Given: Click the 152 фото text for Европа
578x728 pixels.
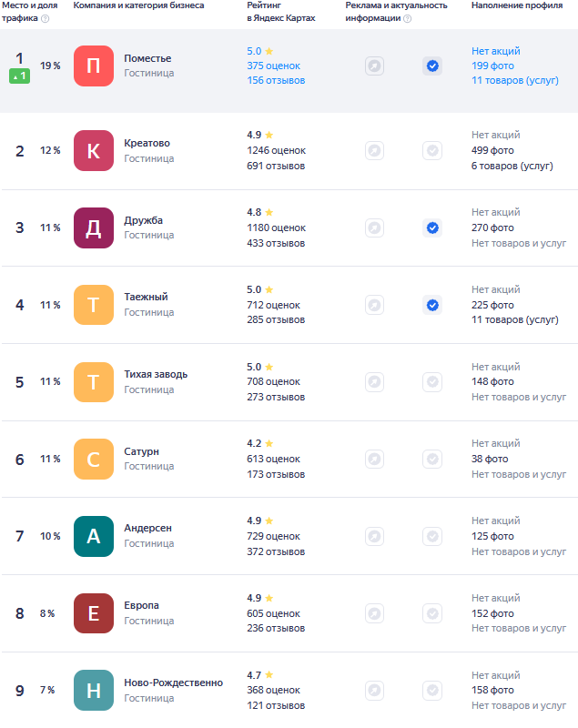Looking at the screenshot, I should [492, 613].
